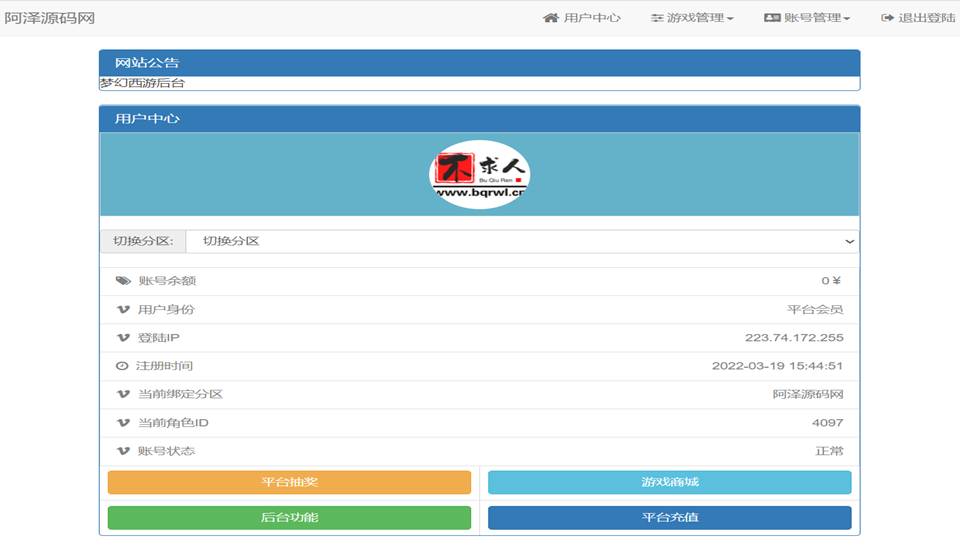Screen dimensions: 960x540
Task: Open the 用户中心 nav menu item
Action: tap(582, 18)
